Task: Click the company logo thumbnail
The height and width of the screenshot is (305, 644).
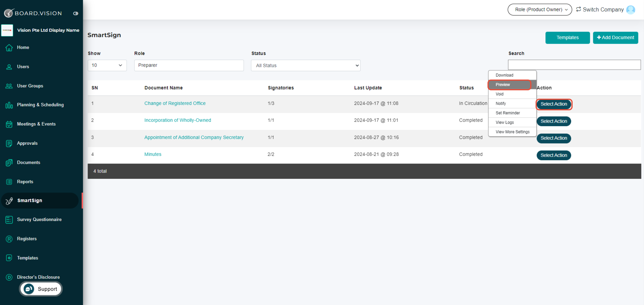Action: [x=7, y=30]
